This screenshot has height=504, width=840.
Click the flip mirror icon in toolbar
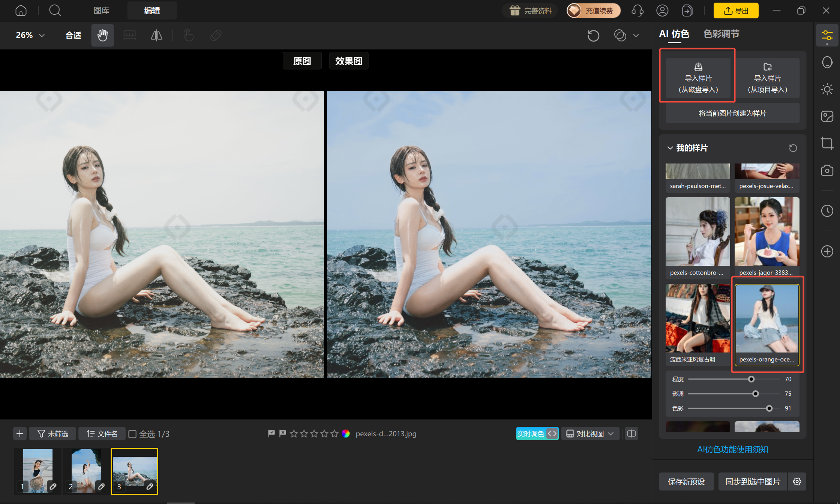tap(156, 35)
